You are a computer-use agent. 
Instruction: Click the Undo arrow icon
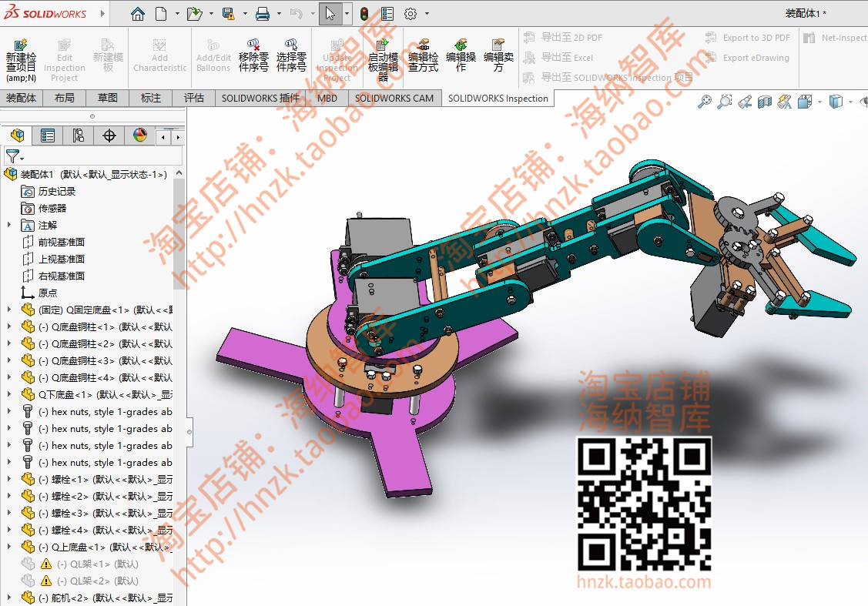coord(297,14)
